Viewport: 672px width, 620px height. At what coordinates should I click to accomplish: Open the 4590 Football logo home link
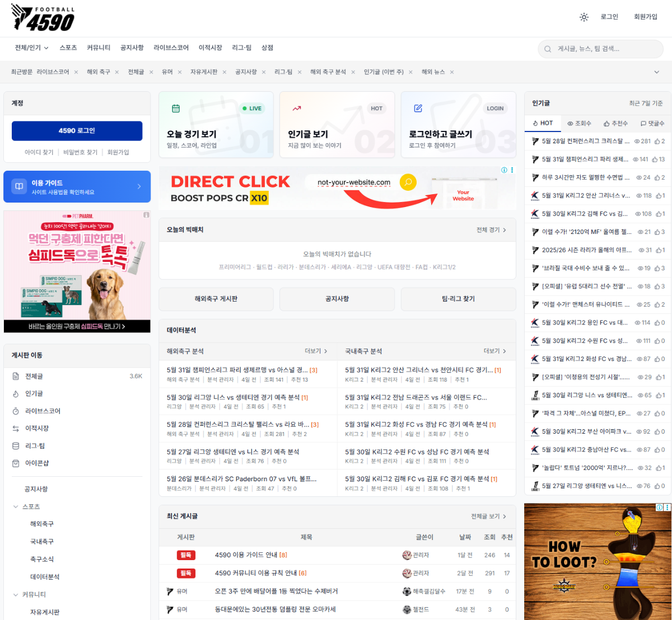pyautogui.click(x=43, y=18)
